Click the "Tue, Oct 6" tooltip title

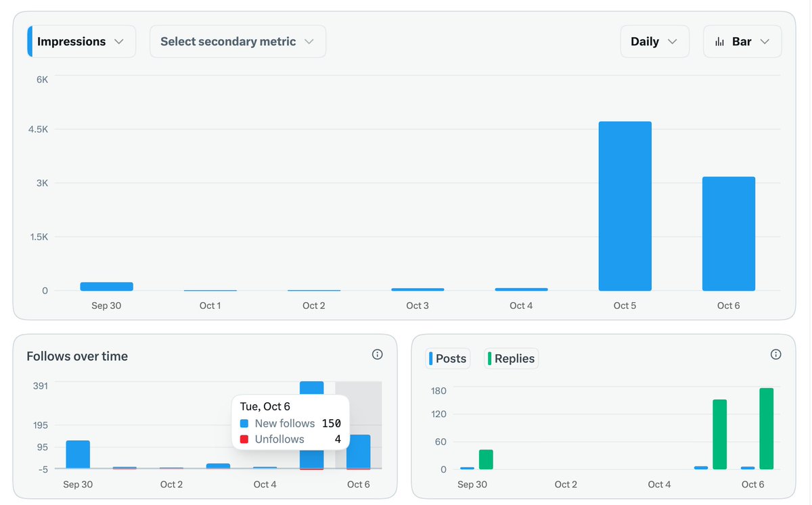pos(265,406)
